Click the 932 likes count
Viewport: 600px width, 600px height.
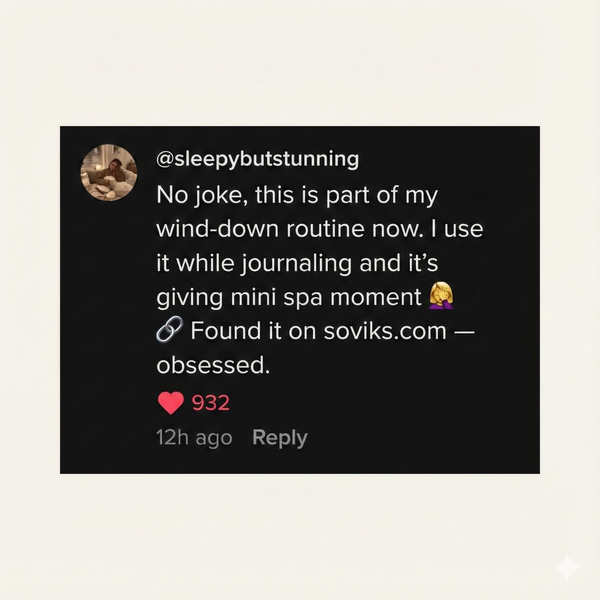coord(211,403)
